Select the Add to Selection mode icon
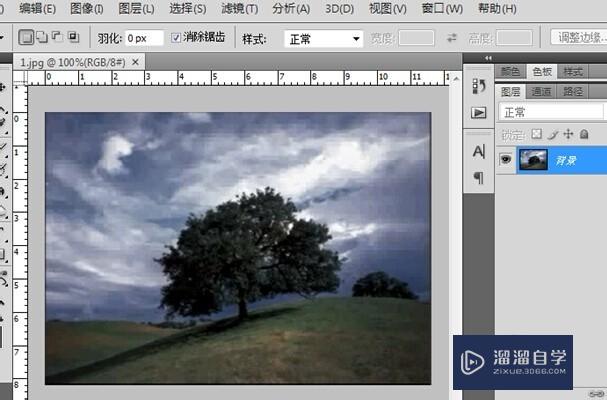 click(42, 37)
